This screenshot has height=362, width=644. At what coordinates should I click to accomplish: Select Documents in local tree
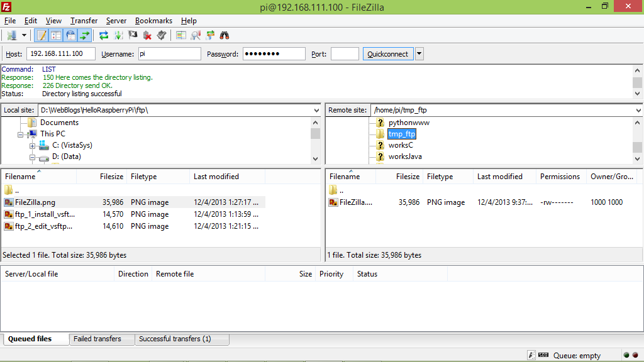point(59,123)
